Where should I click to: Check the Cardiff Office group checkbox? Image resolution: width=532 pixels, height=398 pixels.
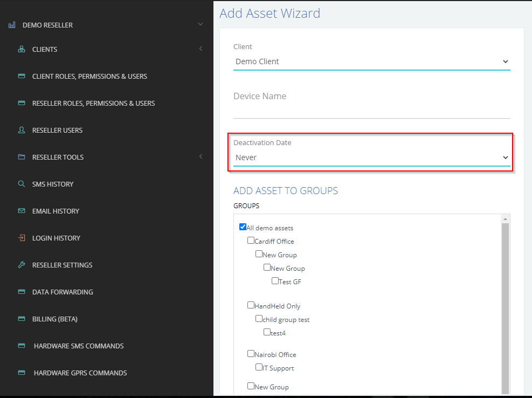251,241
